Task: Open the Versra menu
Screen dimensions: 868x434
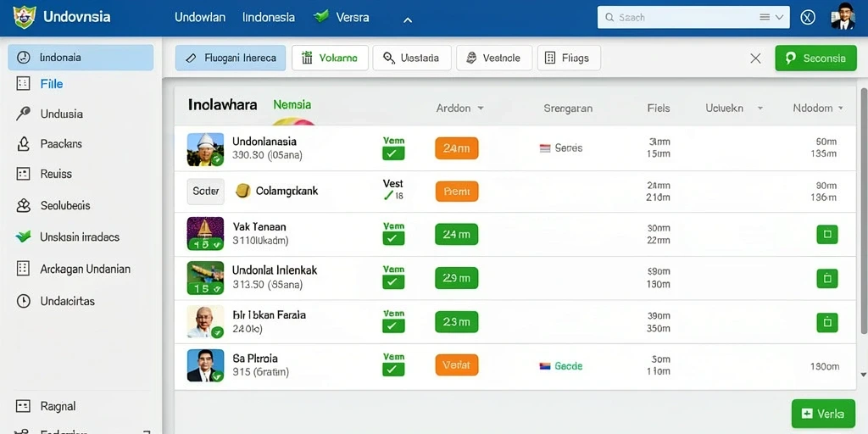Action: [353, 17]
